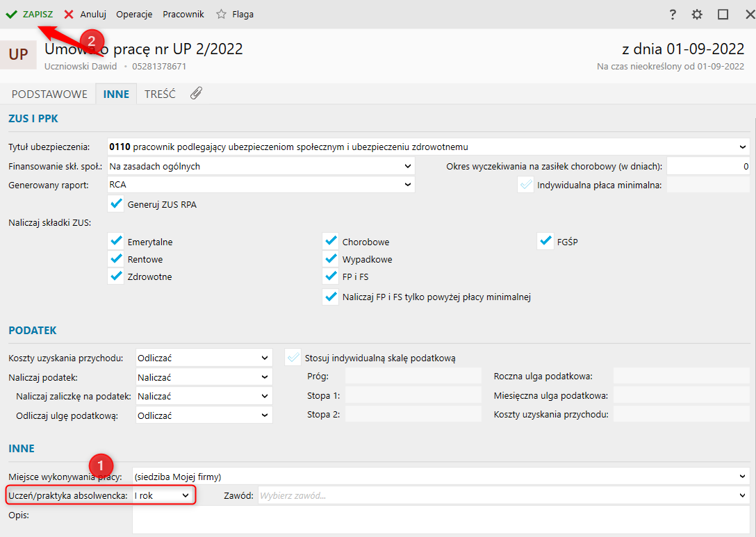The width and height of the screenshot is (756, 537).
Task: Click the ZUS I PPK section header
Action: pyautogui.click(x=33, y=119)
